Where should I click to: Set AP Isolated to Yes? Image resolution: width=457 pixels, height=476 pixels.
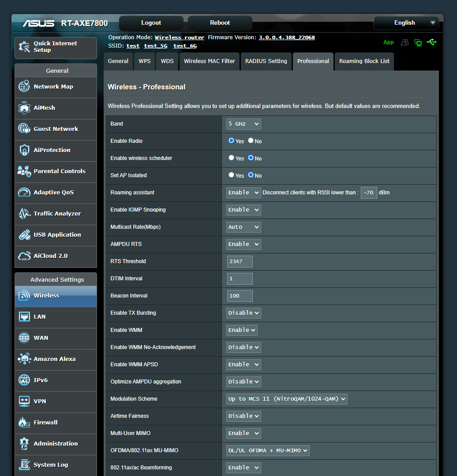231,175
